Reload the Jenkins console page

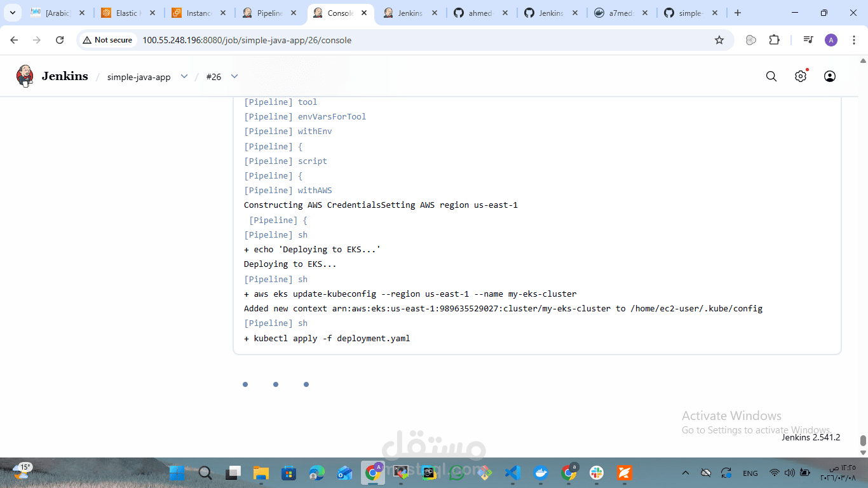60,40
